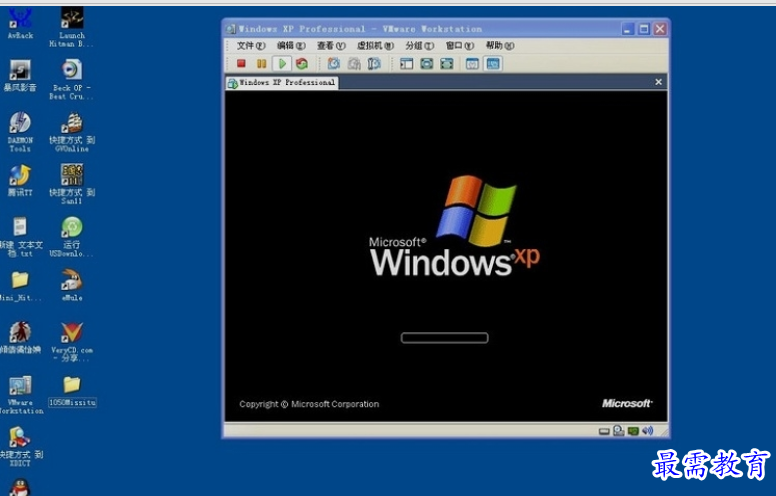Take a snapshot with the clock snapshot icon

pyautogui.click(x=334, y=63)
